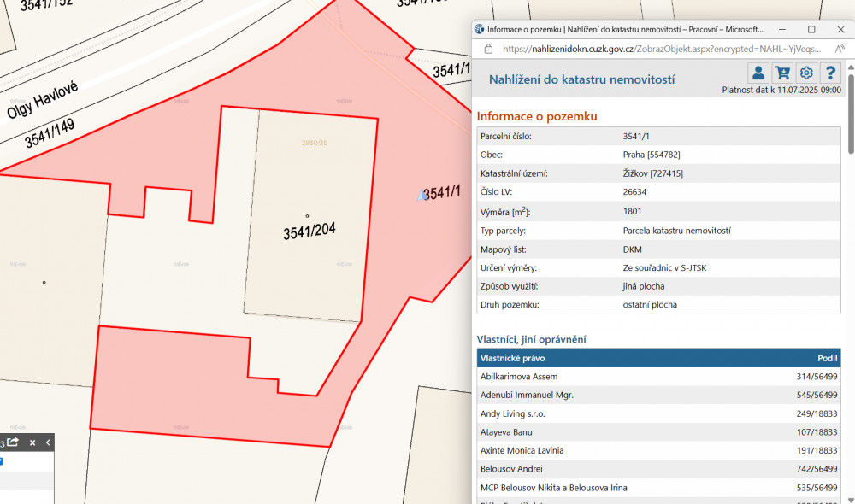Click the site info padlock icon
Viewport: 855px width, 504px height.
click(x=488, y=49)
